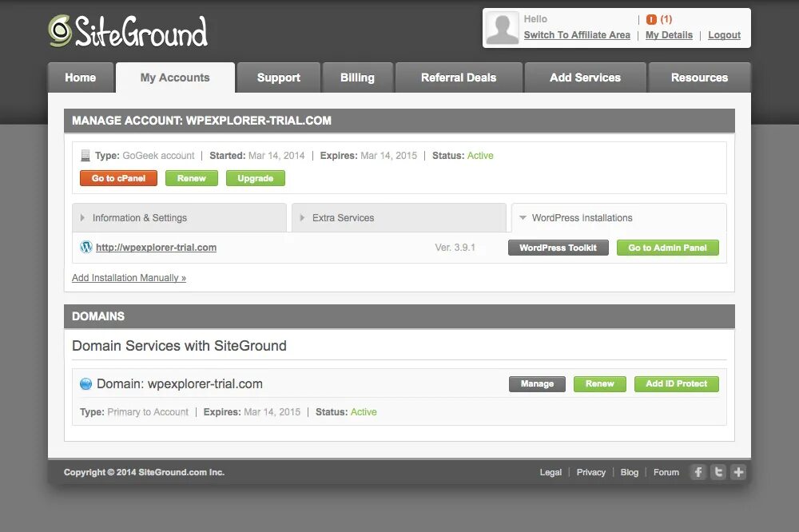
Task: Click the account Status Active text
Action: [480, 156]
